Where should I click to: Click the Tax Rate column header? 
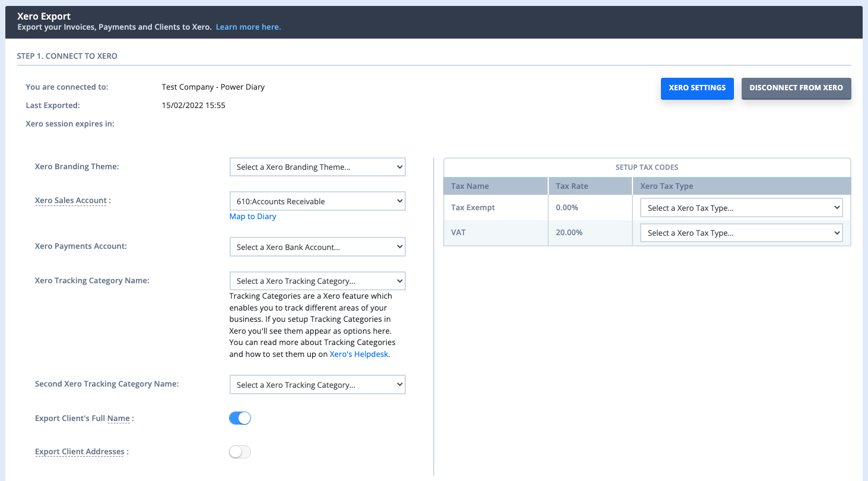pyautogui.click(x=571, y=186)
